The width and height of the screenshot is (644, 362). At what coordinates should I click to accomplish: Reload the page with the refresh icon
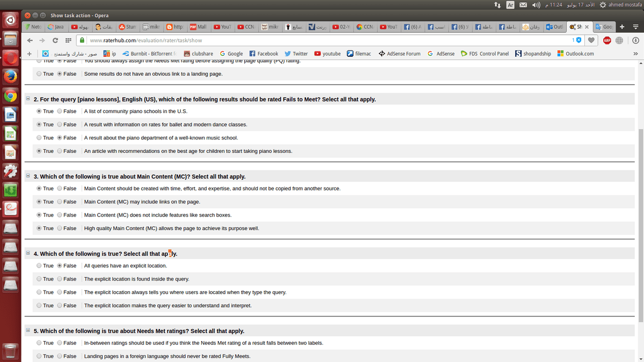coord(55,40)
